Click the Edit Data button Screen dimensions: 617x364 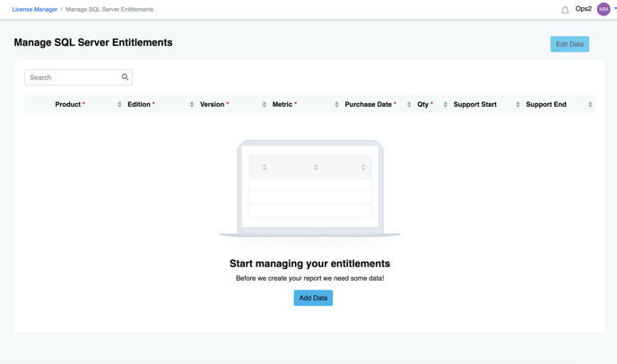click(x=569, y=44)
